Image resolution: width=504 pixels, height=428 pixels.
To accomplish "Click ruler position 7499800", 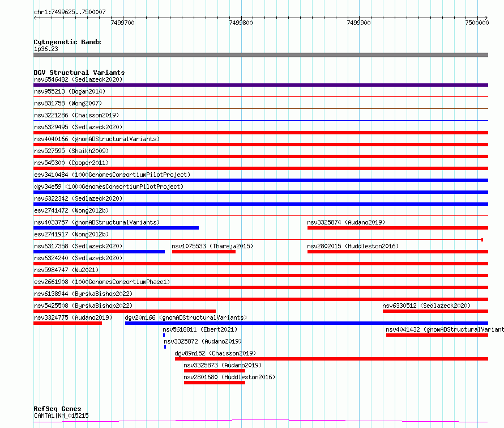I will coord(241,23).
